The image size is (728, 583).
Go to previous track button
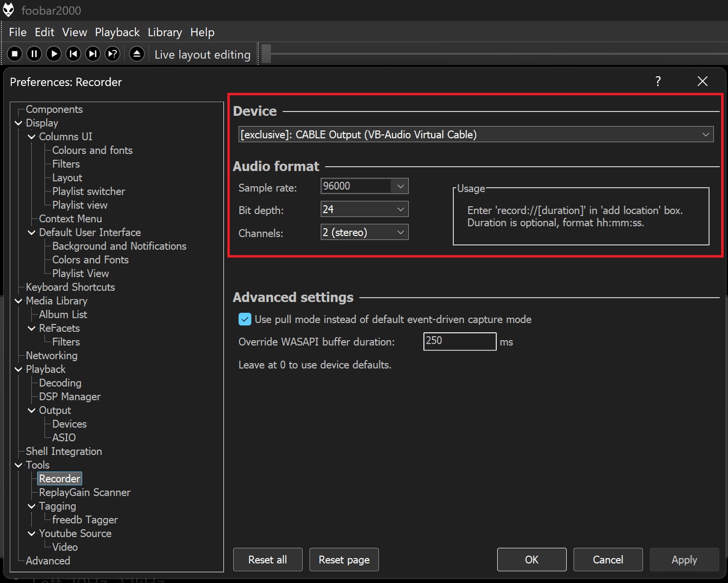(x=73, y=54)
